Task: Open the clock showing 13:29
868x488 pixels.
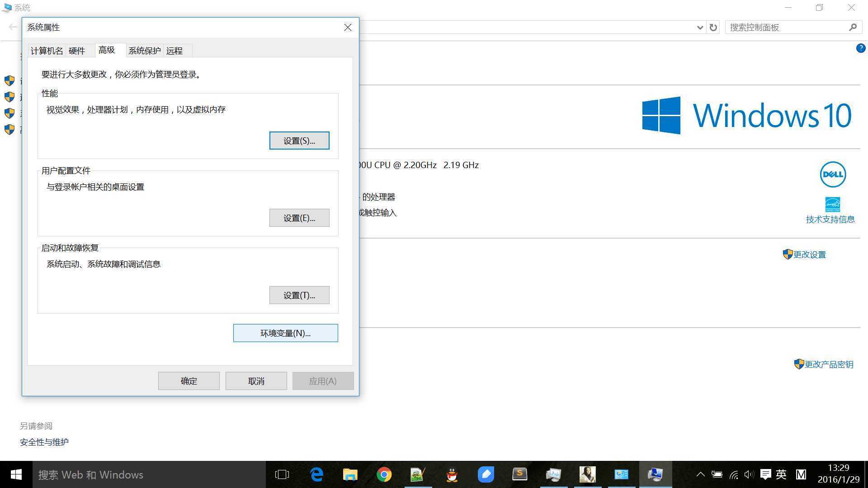Action: (839, 474)
